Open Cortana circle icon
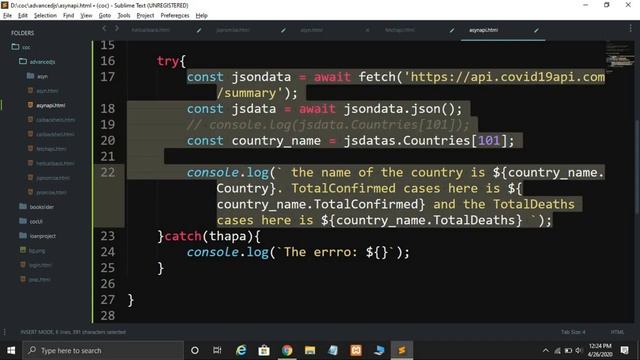640x360 pixels. 195,351
